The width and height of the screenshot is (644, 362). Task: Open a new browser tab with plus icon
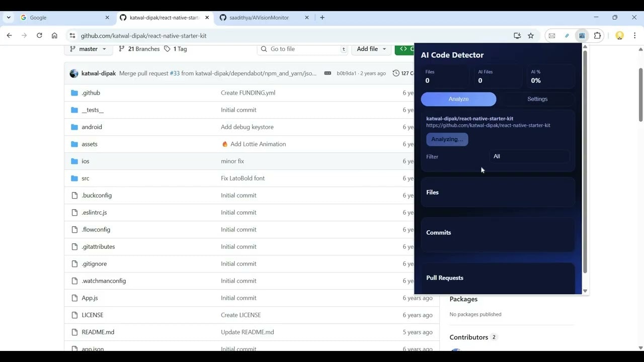pos(323,18)
